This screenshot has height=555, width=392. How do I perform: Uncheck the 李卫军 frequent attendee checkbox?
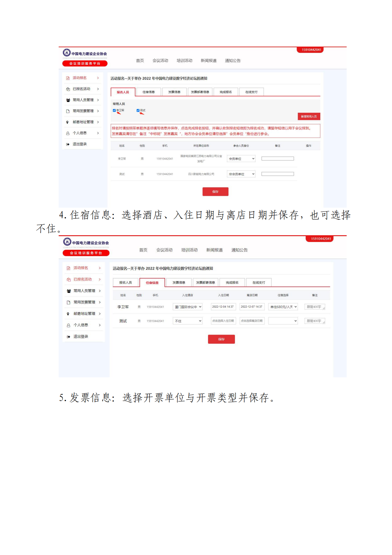pyautogui.click(x=114, y=110)
